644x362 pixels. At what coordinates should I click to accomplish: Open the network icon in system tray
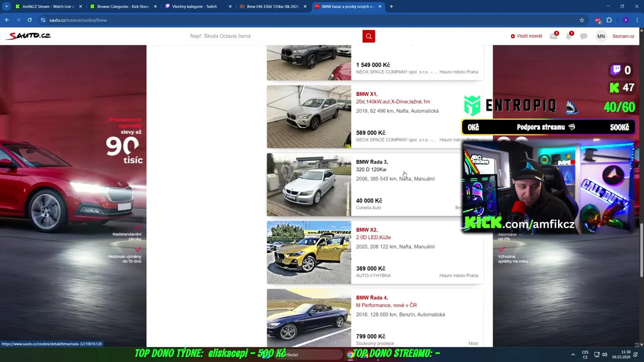(597, 354)
